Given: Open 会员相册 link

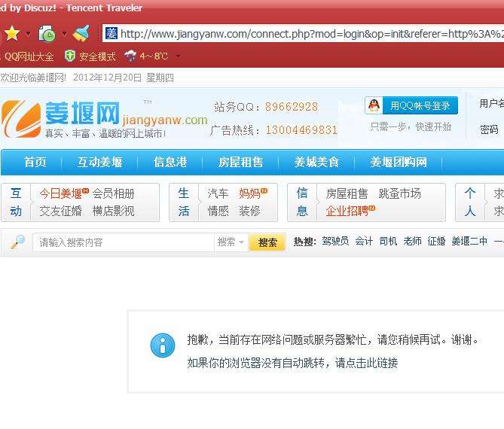Looking at the screenshot, I should (114, 193).
